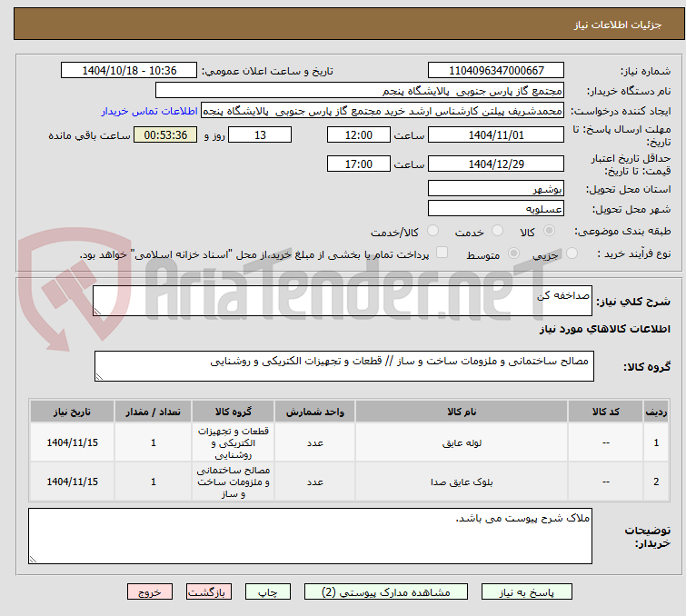Image resolution: width=686 pixels, height=616 pixels.
Task: Click the تعداد / مقدار column header
Action: (x=154, y=412)
